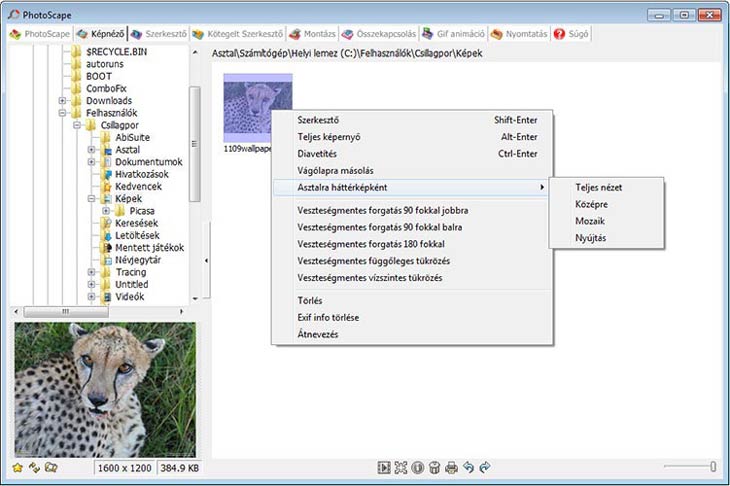Click the rotate left arrow icon
This screenshot has width=730, height=486.
point(468,467)
